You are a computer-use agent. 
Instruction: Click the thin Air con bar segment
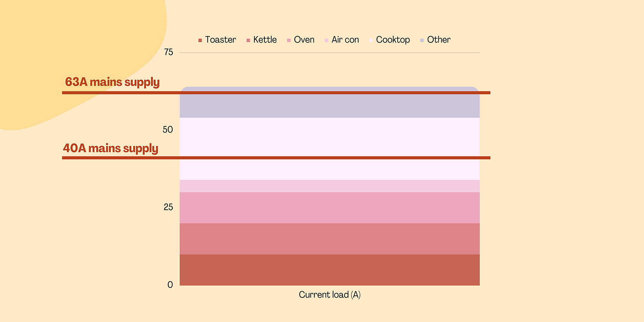pos(330,186)
